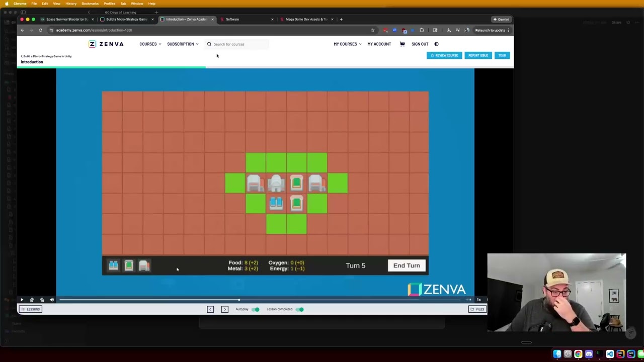Open the History menu
The image size is (644, 362).
71,4
